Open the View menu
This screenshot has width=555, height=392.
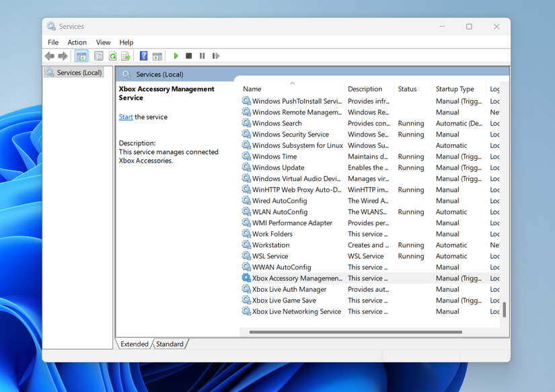pyautogui.click(x=103, y=42)
